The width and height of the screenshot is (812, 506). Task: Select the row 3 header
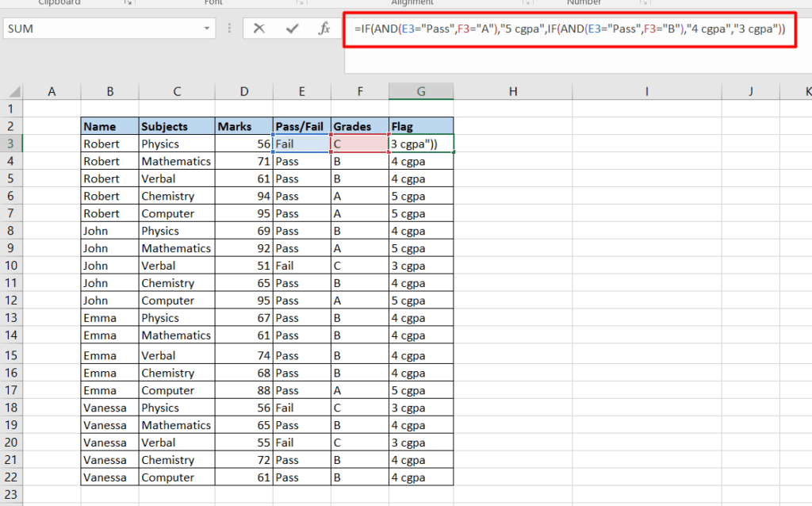point(12,143)
